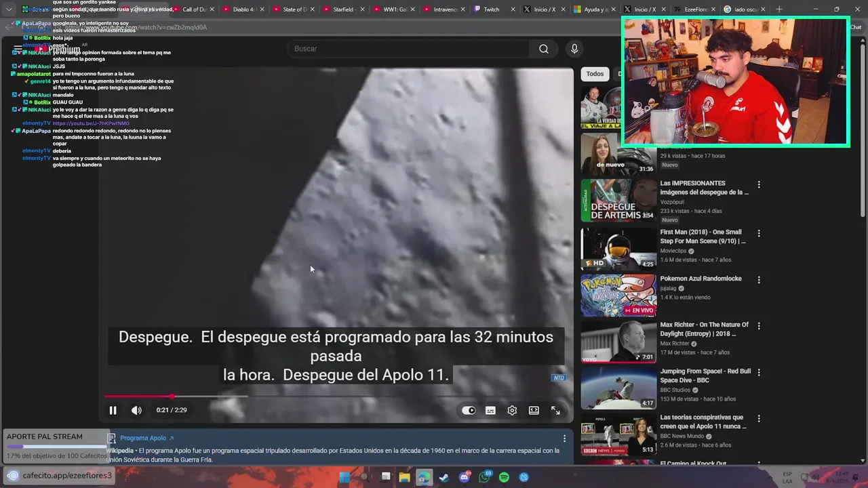Open Windows Start menu
The image size is (868, 488).
(344, 477)
